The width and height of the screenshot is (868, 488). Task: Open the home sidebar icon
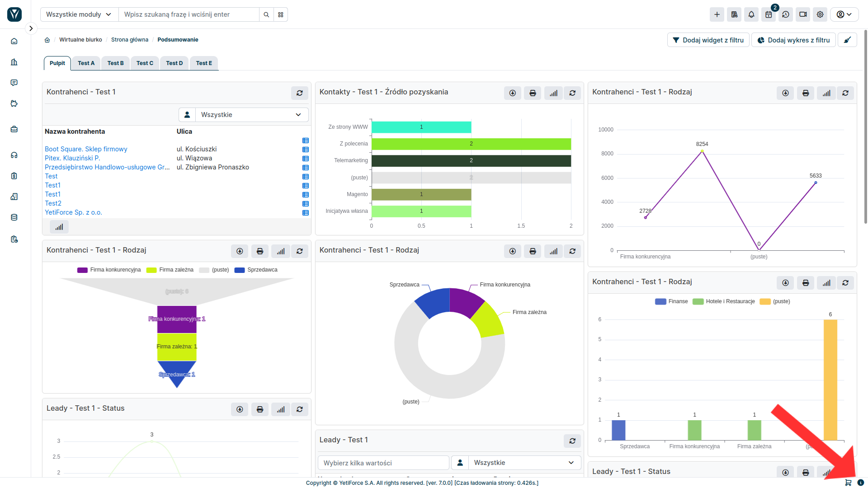click(x=14, y=41)
